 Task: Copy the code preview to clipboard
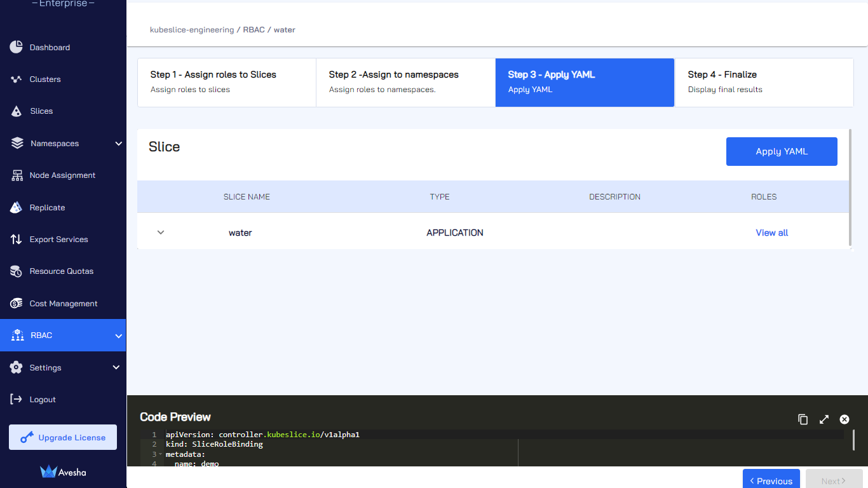pyautogui.click(x=803, y=419)
